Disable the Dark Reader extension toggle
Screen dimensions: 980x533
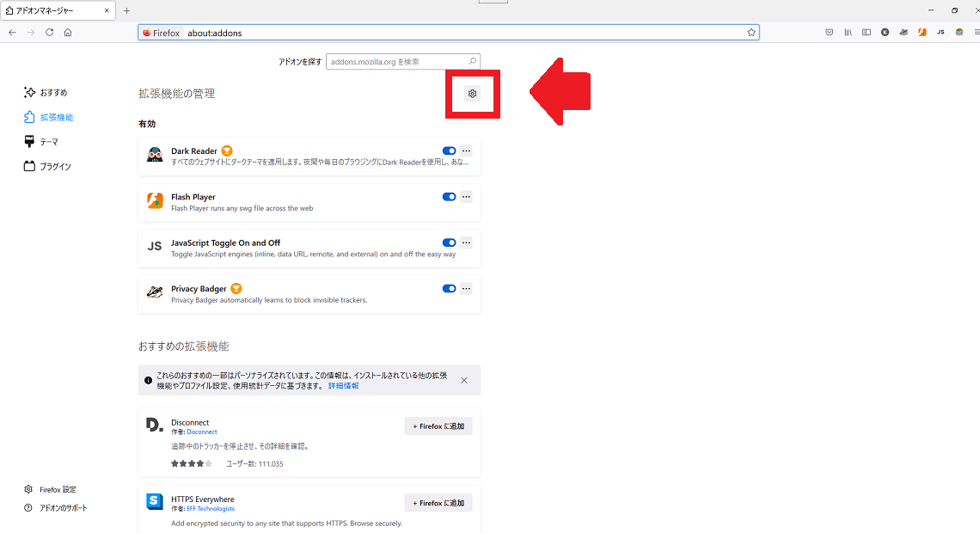[x=449, y=150]
